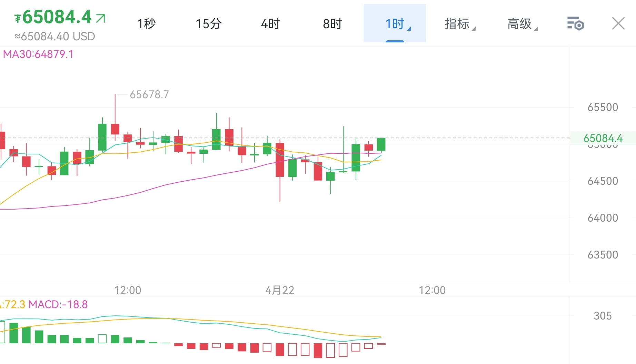Switch to the 15分 timeframe
The image size is (636, 364).
[208, 23]
